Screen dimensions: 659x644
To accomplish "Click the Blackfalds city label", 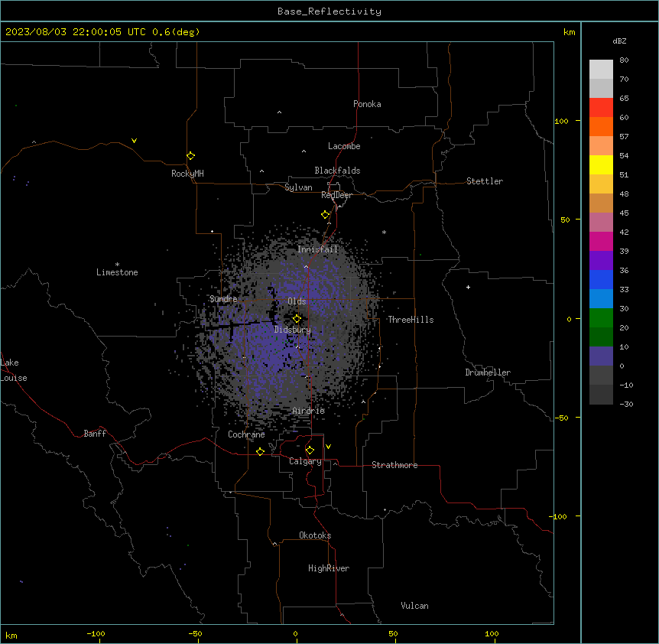I will click(x=337, y=171).
